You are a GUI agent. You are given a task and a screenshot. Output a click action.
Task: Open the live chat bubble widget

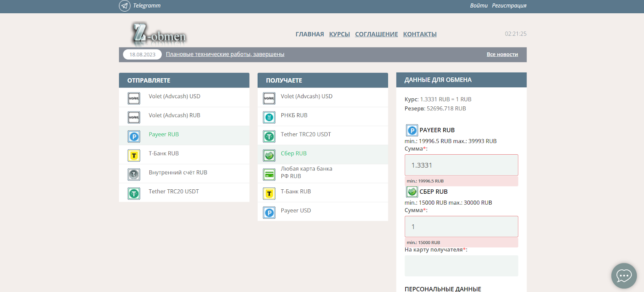pyautogui.click(x=624, y=276)
